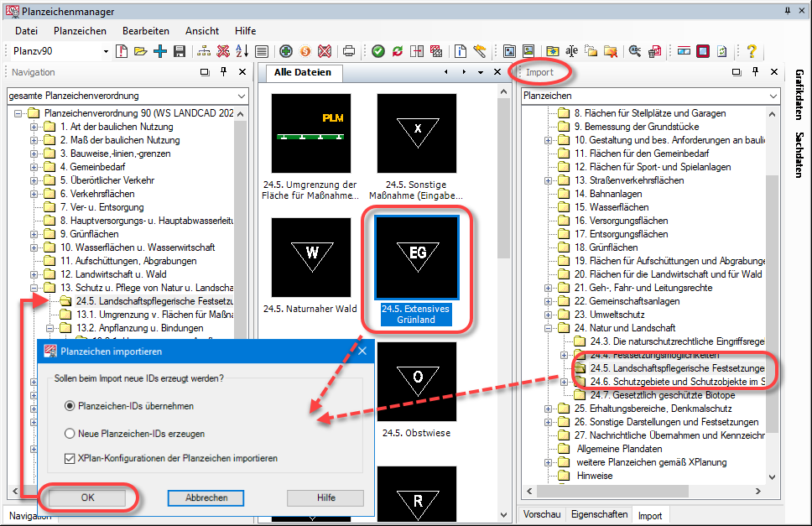This screenshot has height=526, width=812.
Task: Click OK in import dialog
Action: (x=87, y=497)
